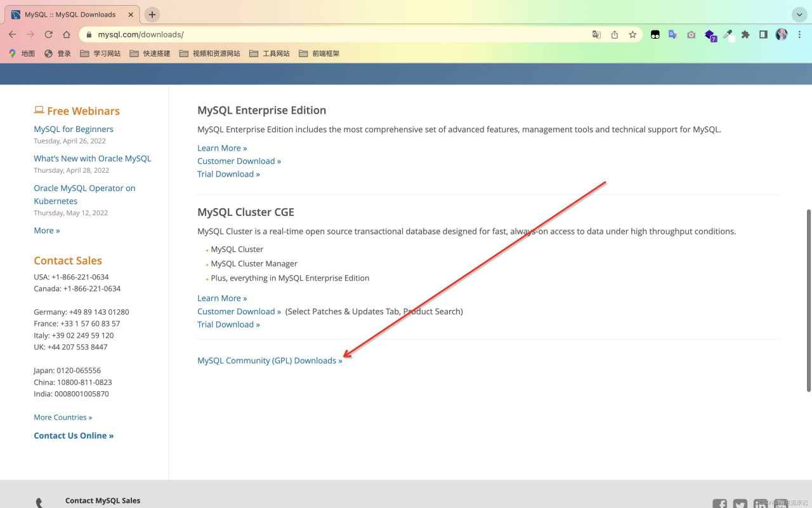Bookmark this page with the star icon
The width and height of the screenshot is (812, 508).
click(x=632, y=35)
